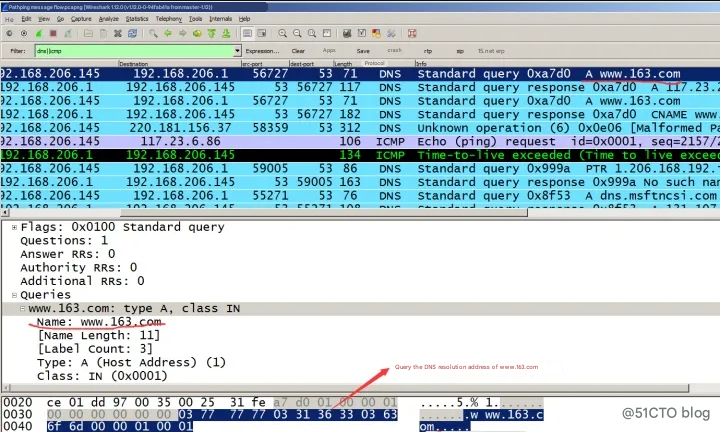The height and width of the screenshot is (432, 720).
Task: Open the Capture menu
Action: [x=81, y=19]
